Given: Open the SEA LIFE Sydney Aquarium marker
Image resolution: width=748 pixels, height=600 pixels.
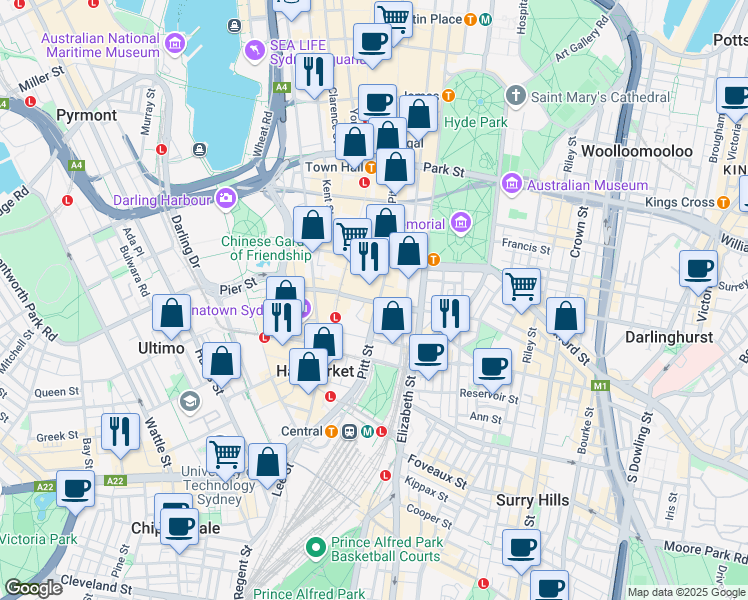Looking at the screenshot, I should 255,51.
